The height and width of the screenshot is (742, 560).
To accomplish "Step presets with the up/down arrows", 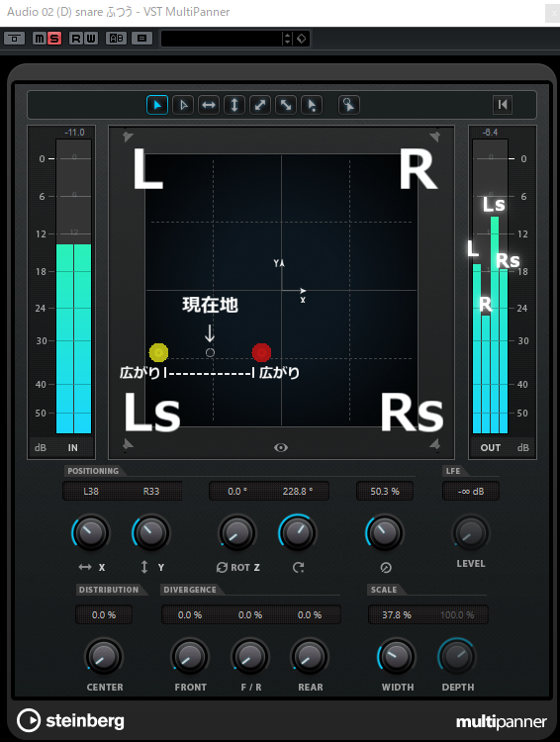I will [x=287, y=39].
